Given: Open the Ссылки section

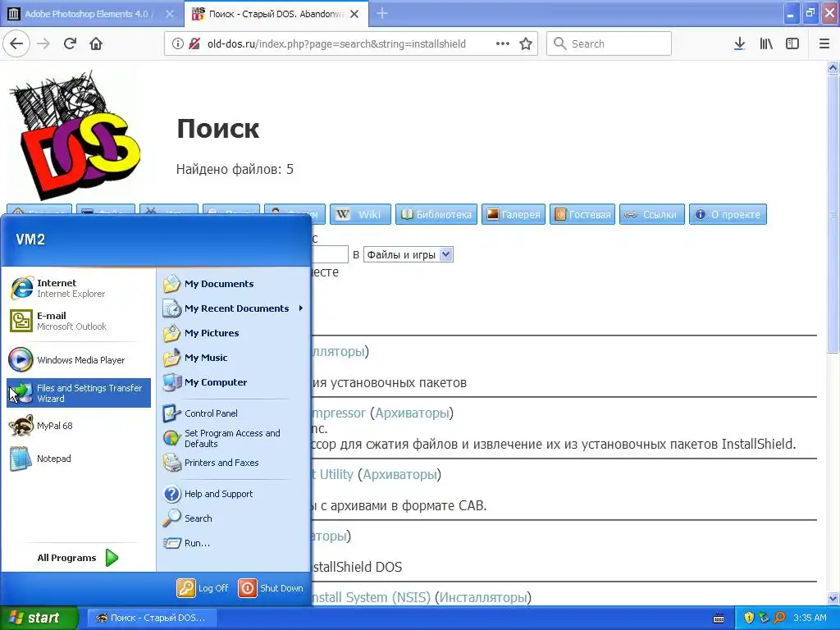Looking at the screenshot, I should [652, 214].
